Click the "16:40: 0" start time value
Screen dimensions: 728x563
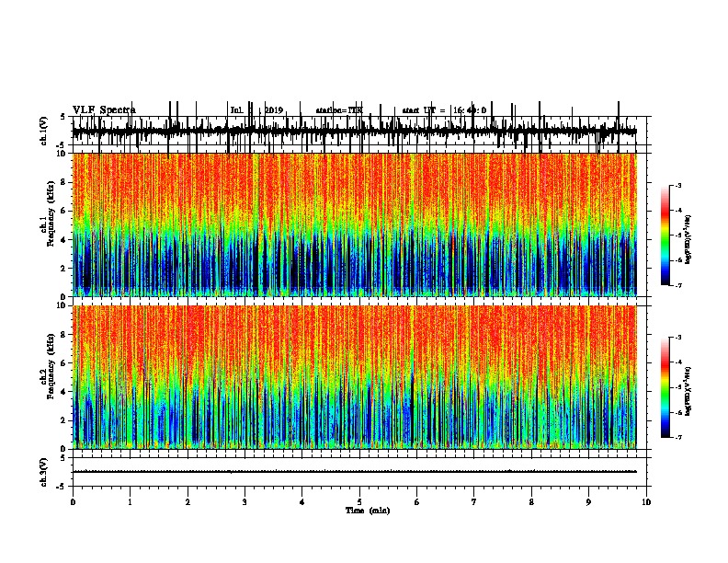pos(470,110)
